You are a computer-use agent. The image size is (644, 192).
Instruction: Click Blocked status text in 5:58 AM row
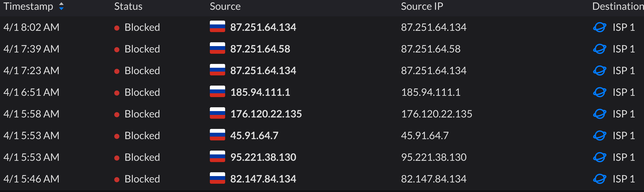tap(142, 114)
